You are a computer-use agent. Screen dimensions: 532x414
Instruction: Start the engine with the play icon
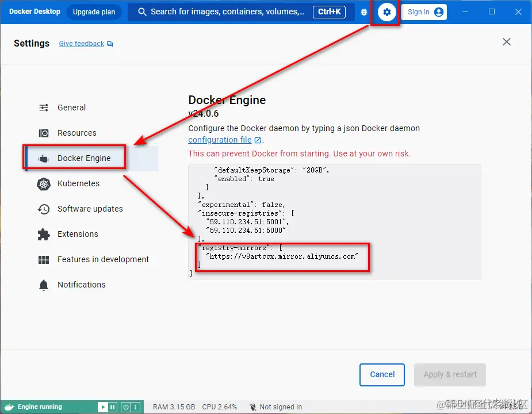tap(103, 407)
